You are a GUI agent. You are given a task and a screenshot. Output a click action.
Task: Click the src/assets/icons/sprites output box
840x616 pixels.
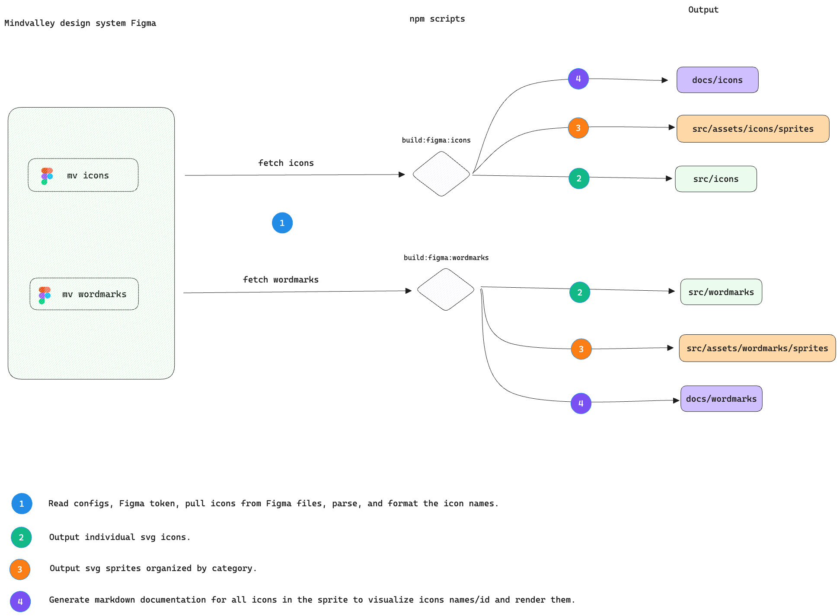click(x=753, y=129)
